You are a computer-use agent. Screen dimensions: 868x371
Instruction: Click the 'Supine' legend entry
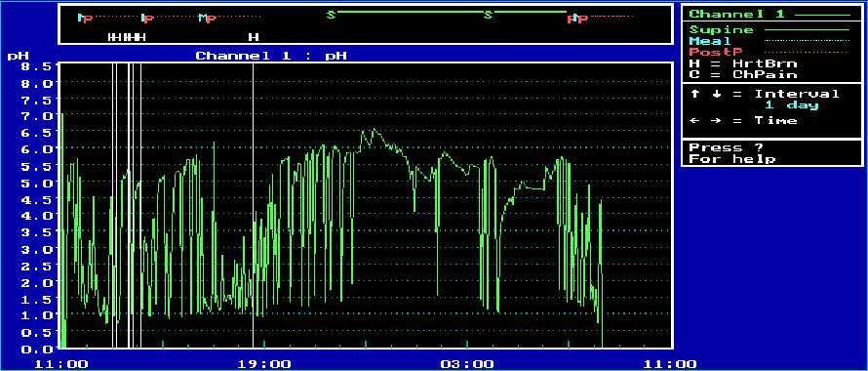tap(721, 29)
